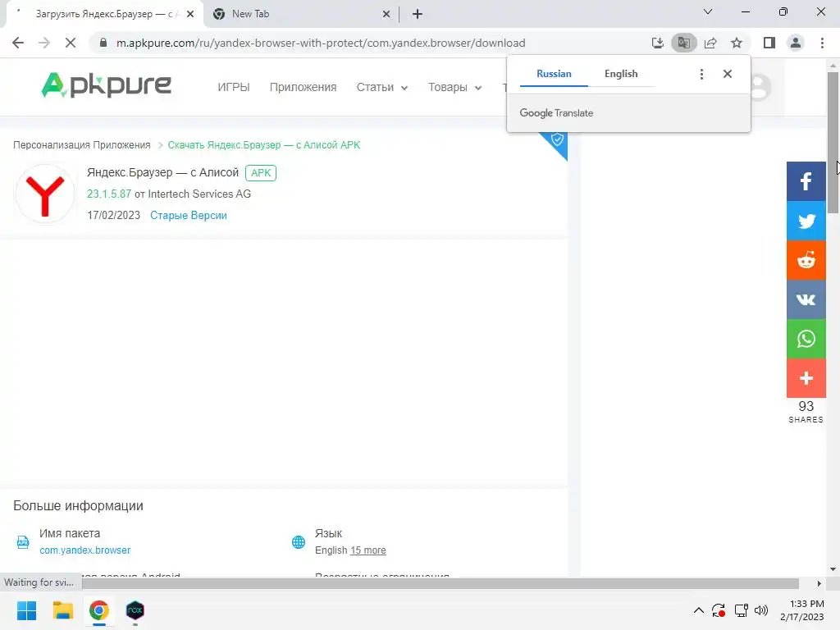Open Windows Start menu
840x630 pixels.
(x=26, y=610)
